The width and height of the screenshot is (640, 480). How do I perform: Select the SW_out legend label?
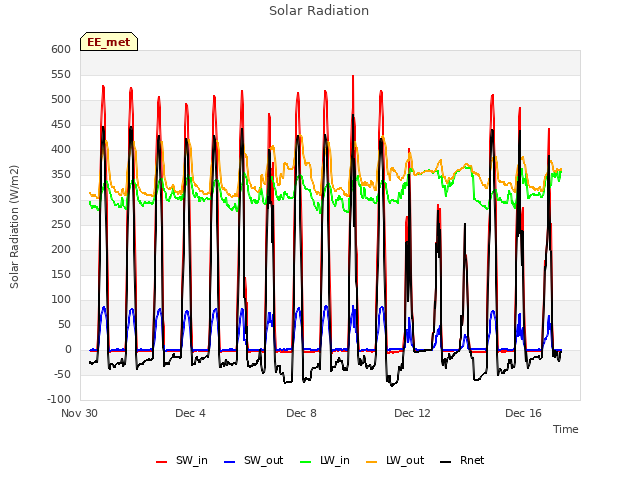coord(264,460)
